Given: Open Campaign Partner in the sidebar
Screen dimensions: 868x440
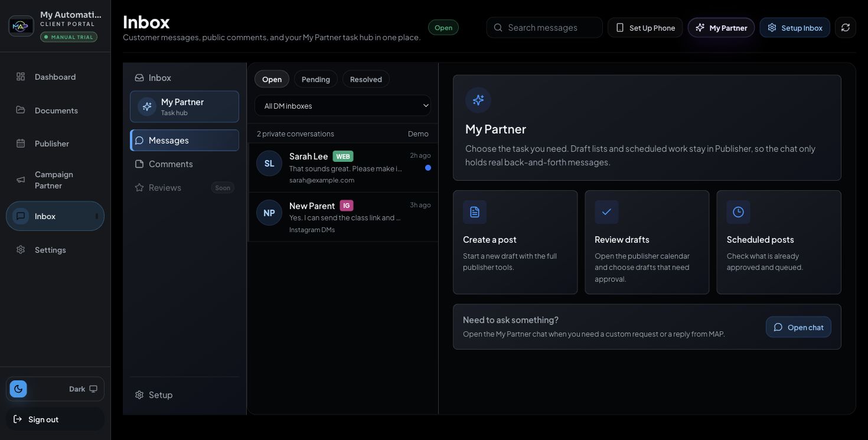Looking at the screenshot, I should tap(55, 180).
